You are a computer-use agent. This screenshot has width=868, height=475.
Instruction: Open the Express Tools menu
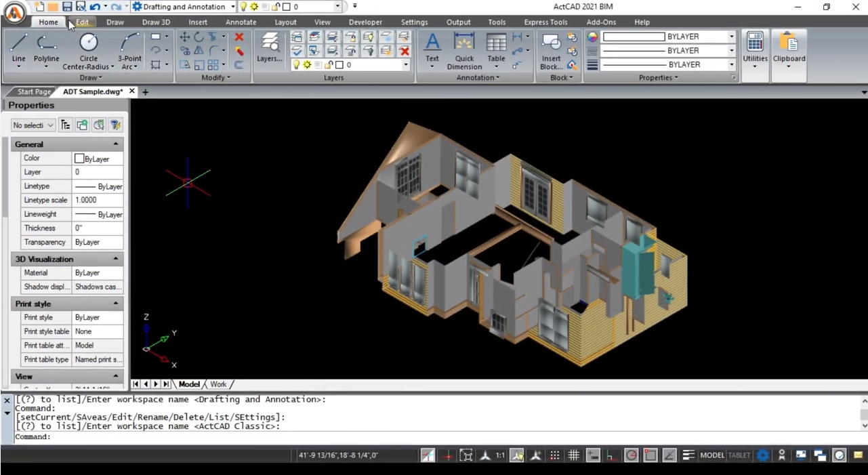click(545, 22)
